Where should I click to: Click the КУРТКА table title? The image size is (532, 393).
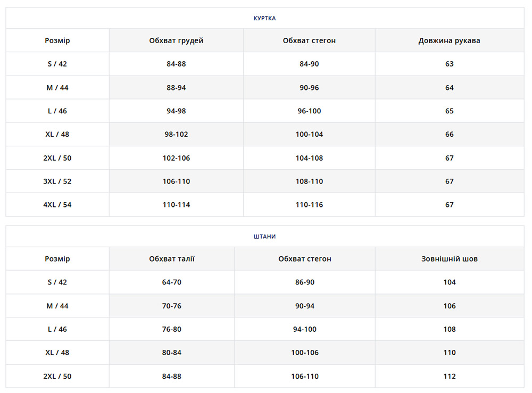click(x=264, y=18)
